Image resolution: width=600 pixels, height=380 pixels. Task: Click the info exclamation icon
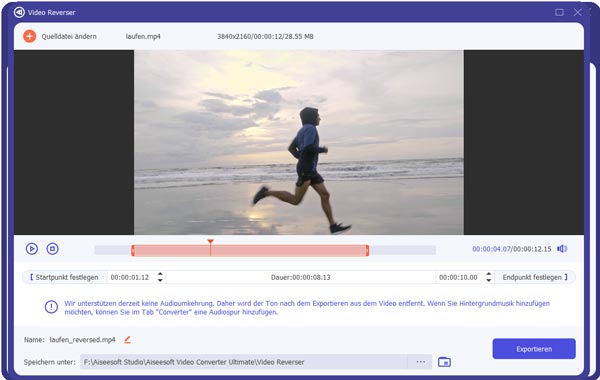[51, 307]
